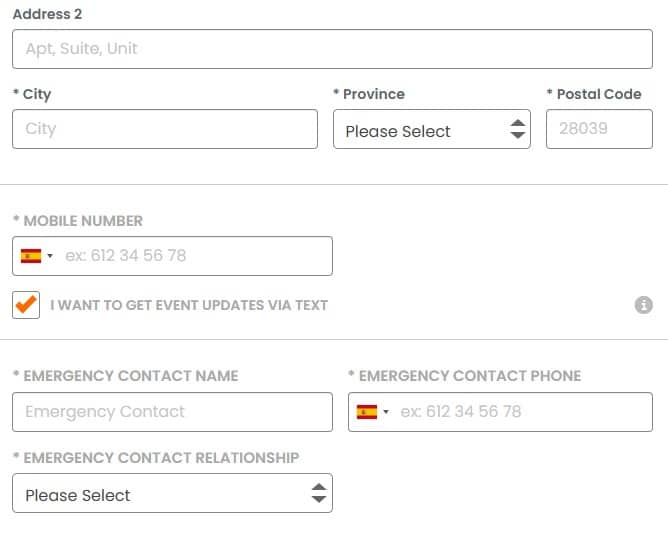
Task: Click the Spain flag in Emergency Contact Phone
Action: (367, 412)
